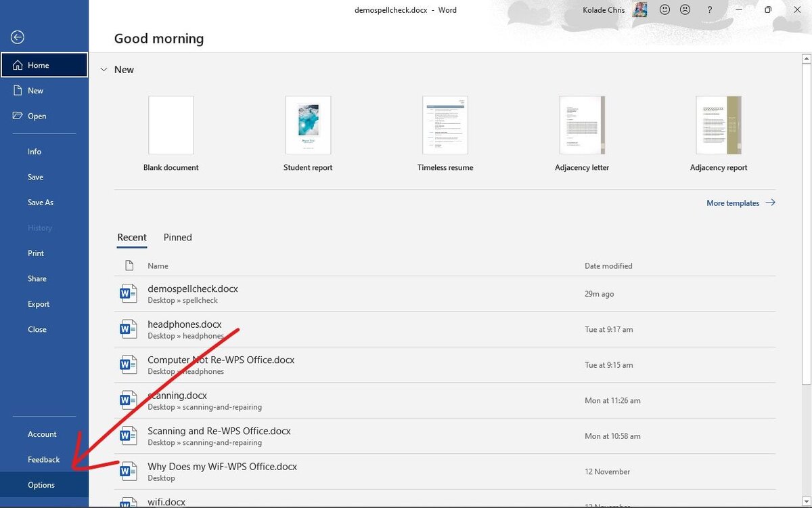
Task: Click the Home house icon in sidebar
Action: point(18,65)
